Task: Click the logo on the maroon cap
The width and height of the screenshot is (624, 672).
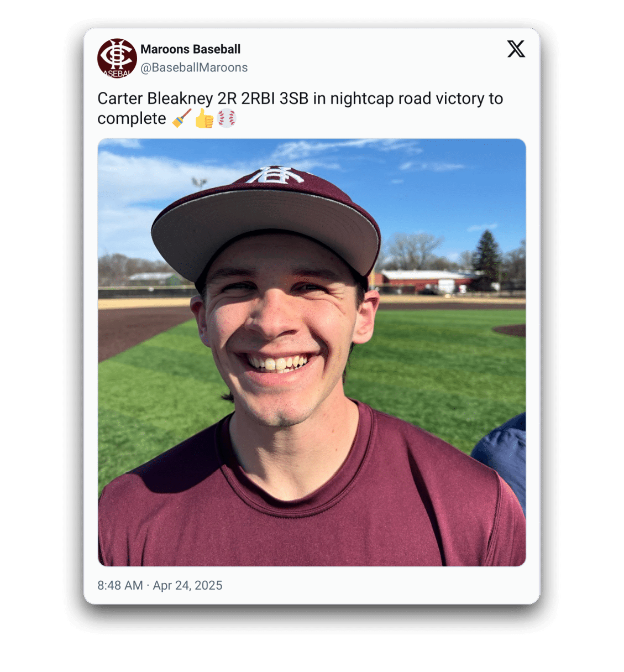Action: click(275, 175)
